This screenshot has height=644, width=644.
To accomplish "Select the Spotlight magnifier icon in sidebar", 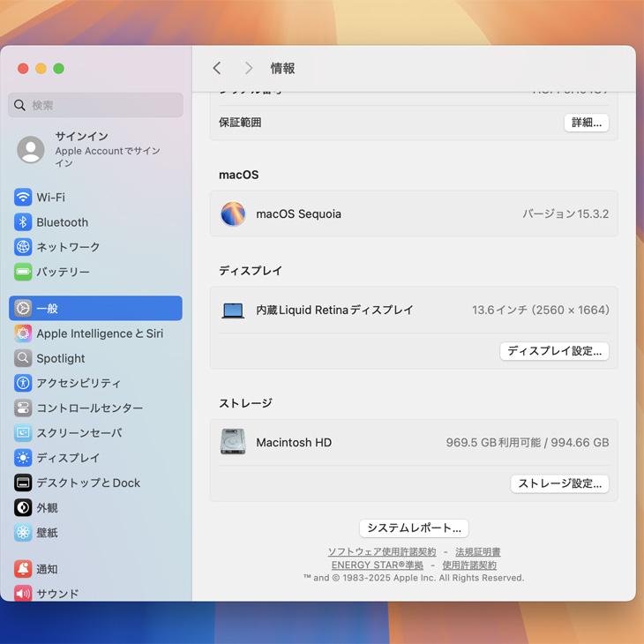I will point(23,358).
